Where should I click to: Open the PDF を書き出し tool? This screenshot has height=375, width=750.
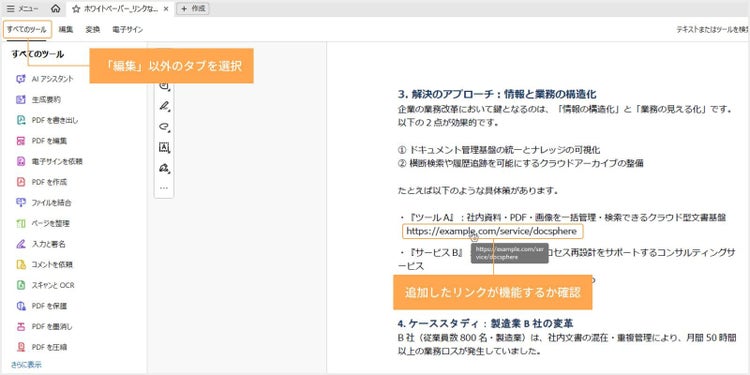pyautogui.click(x=47, y=121)
